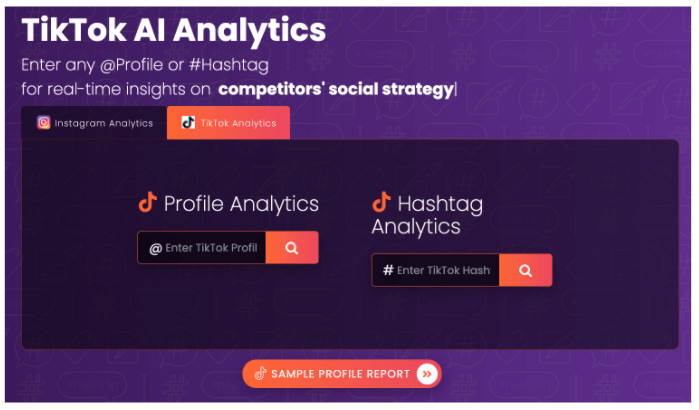This screenshot has width=699, height=410.
Task: Click the TikTok logo in the active tab
Action: [x=188, y=123]
